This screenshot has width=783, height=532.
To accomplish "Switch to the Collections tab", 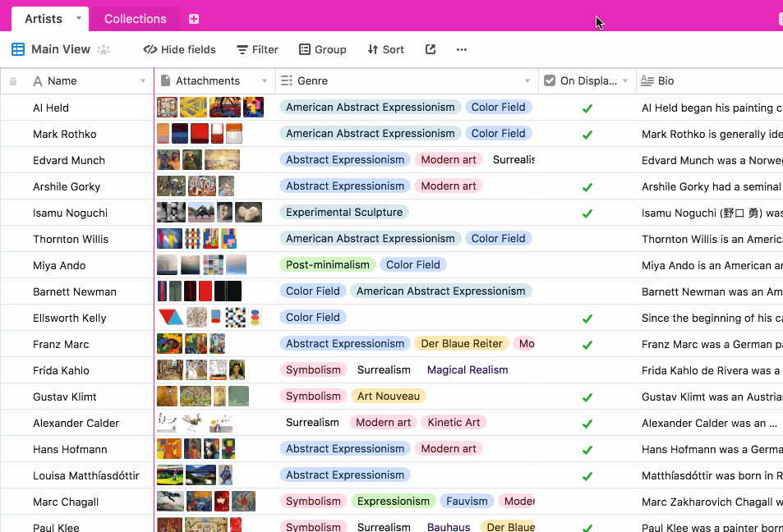I will [135, 19].
